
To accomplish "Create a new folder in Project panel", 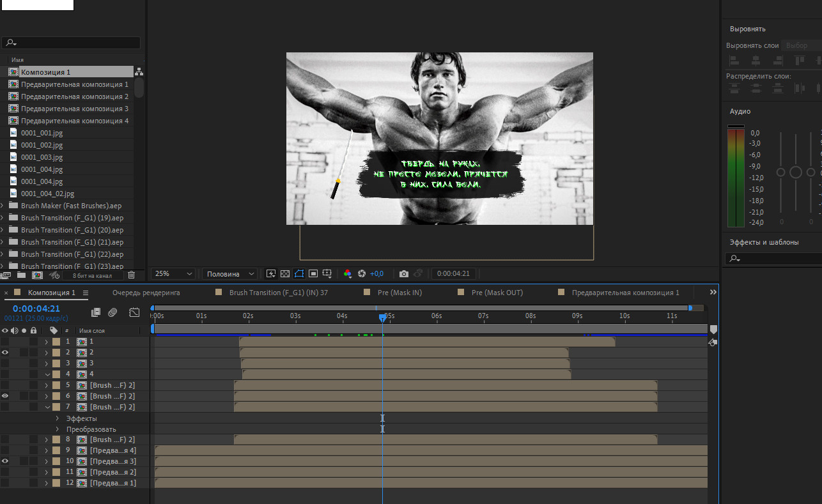I will click(x=21, y=275).
